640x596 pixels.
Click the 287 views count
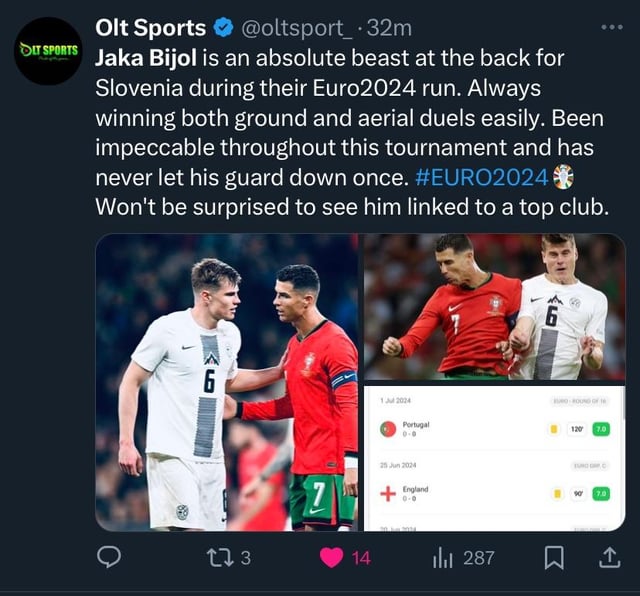pos(479,558)
